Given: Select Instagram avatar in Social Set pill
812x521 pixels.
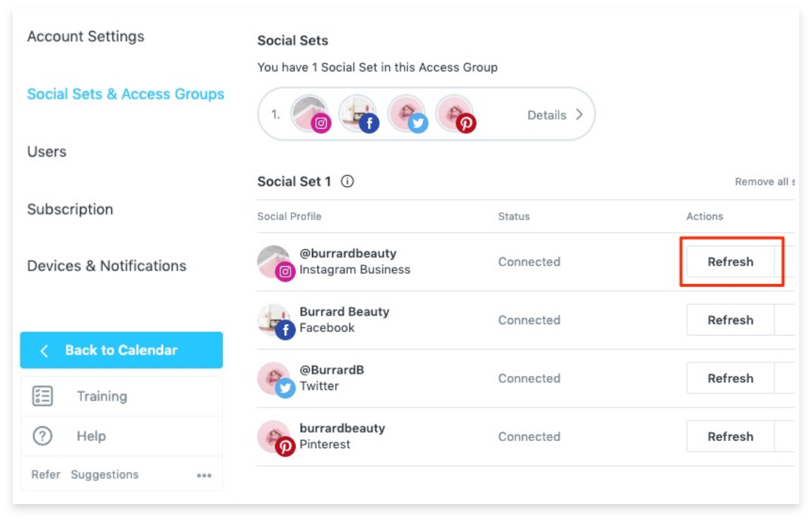Looking at the screenshot, I should [x=311, y=114].
